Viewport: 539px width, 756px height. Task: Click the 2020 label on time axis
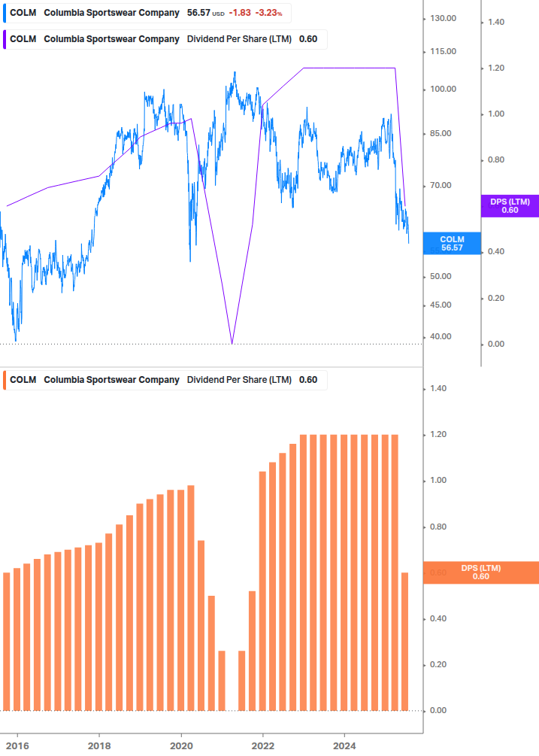click(181, 746)
